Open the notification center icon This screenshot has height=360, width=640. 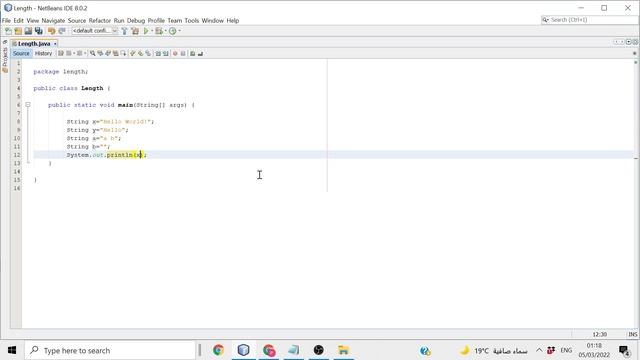point(624,350)
